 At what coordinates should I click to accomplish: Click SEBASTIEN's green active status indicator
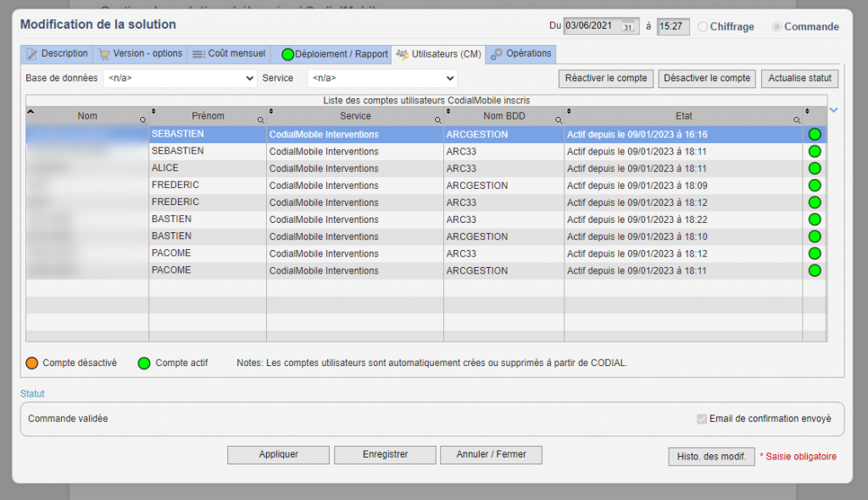click(814, 134)
